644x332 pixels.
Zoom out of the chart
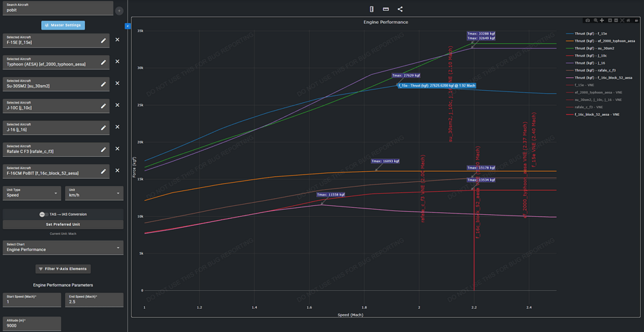(x=616, y=20)
